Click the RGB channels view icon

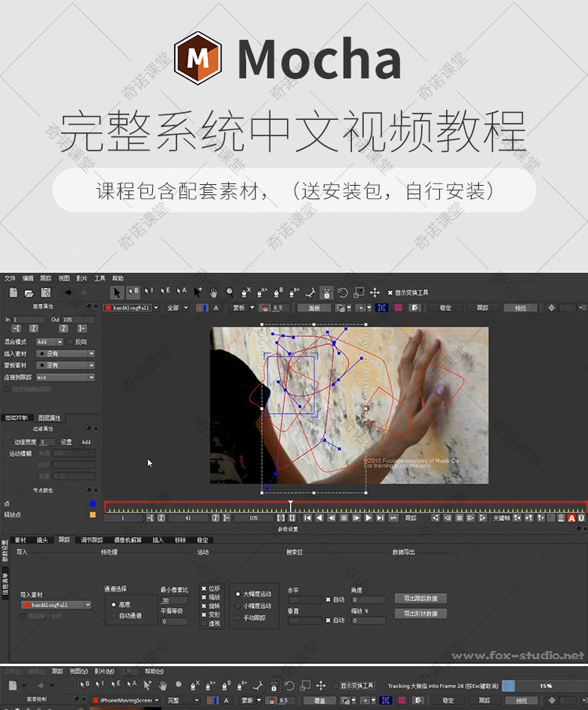click(202, 308)
